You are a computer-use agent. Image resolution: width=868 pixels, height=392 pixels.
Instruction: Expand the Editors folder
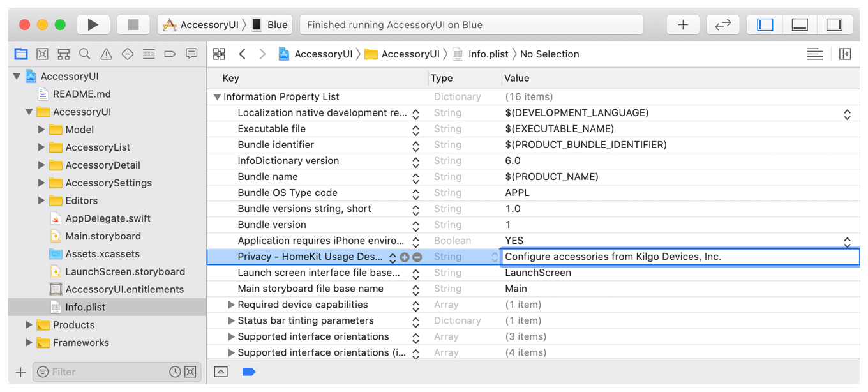41,200
